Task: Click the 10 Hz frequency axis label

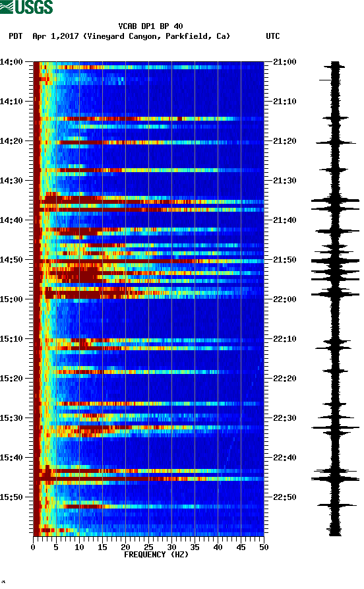Action: [79, 547]
